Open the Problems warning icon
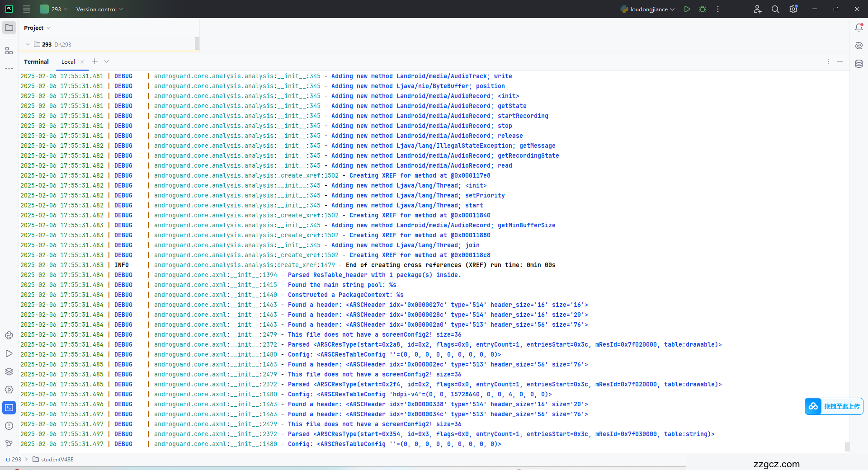868x470 pixels. click(9, 426)
